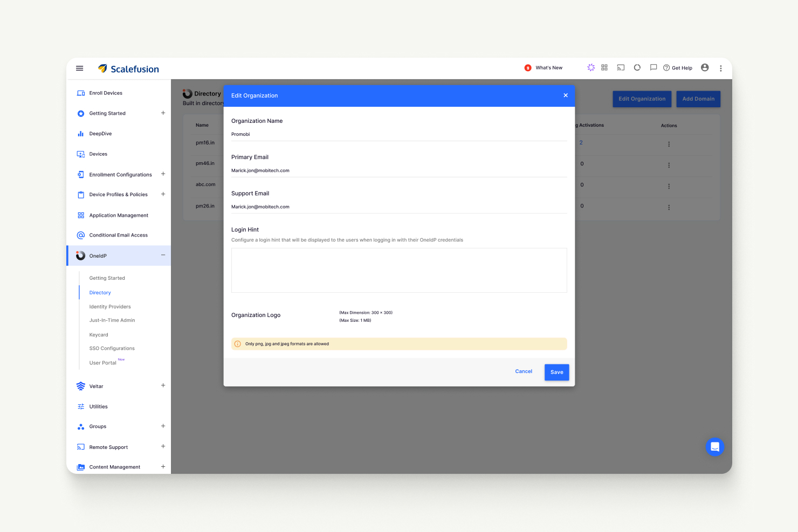Click the sync refresh icon in the header
Image resolution: width=798 pixels, height=532 pixels.
click(x=637, y=67)
